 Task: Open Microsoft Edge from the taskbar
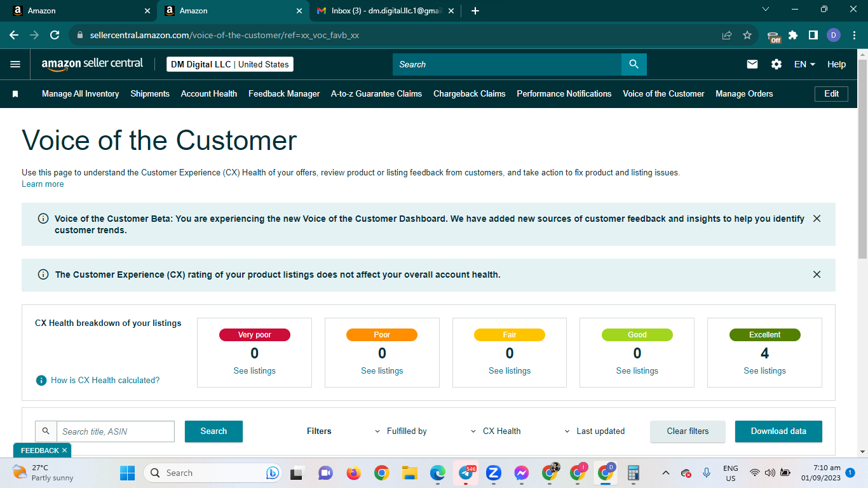coord(437,473)
